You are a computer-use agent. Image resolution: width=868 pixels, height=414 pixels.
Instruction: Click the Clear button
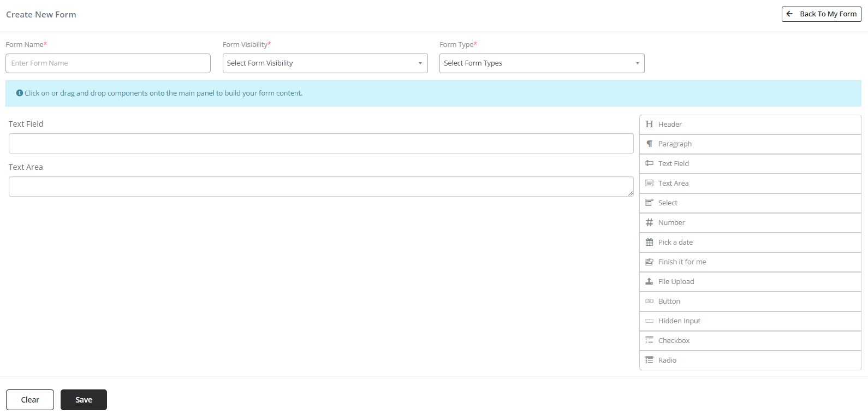tap(30, 400)
